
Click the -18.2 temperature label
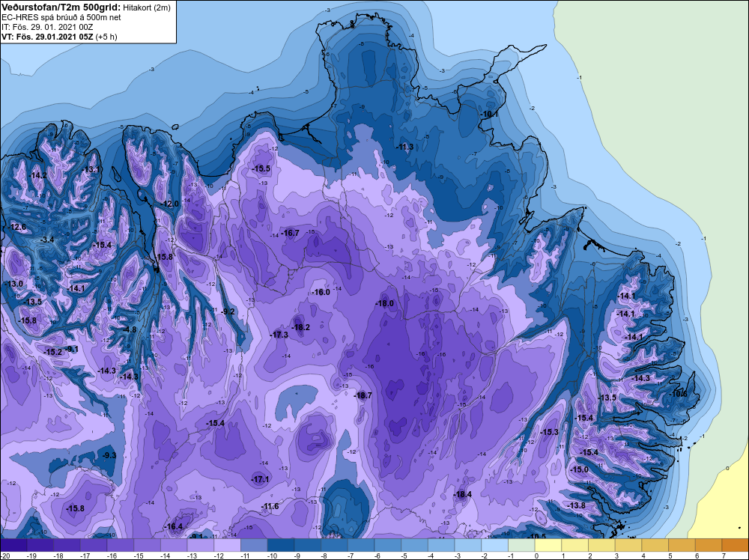tap(300, 327)
